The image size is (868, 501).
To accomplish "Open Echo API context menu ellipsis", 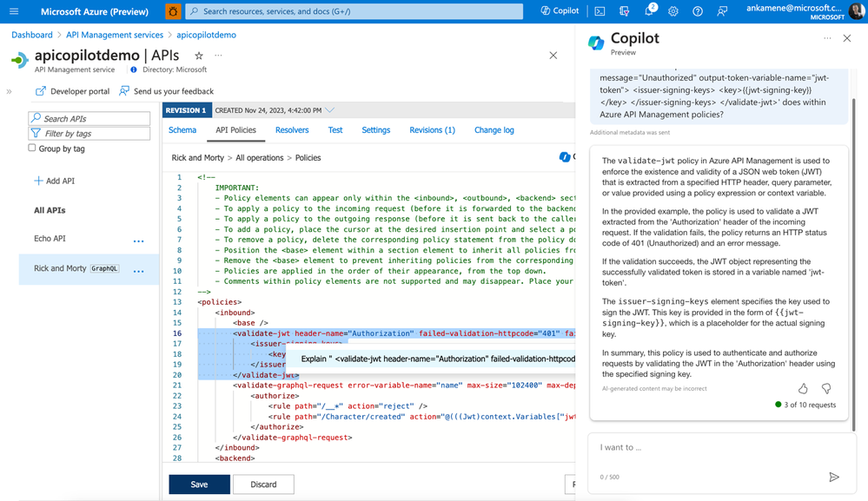I will [138, 241].
